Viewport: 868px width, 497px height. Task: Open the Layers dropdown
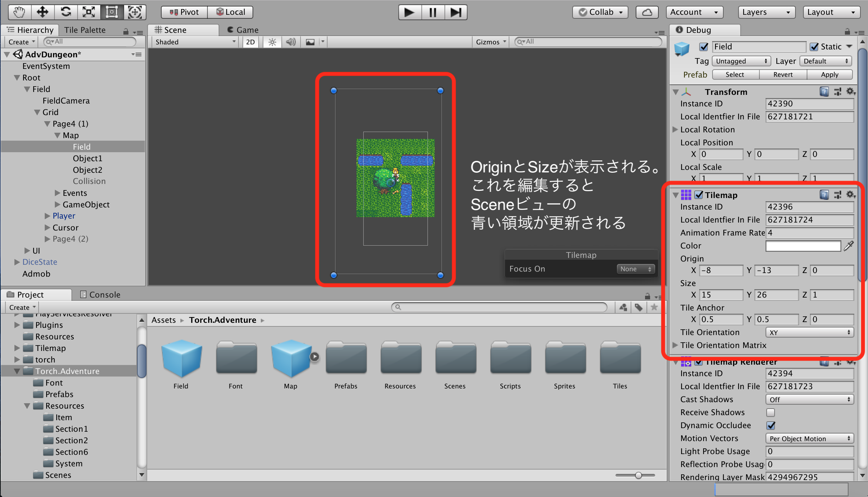[x=766, y=12]
